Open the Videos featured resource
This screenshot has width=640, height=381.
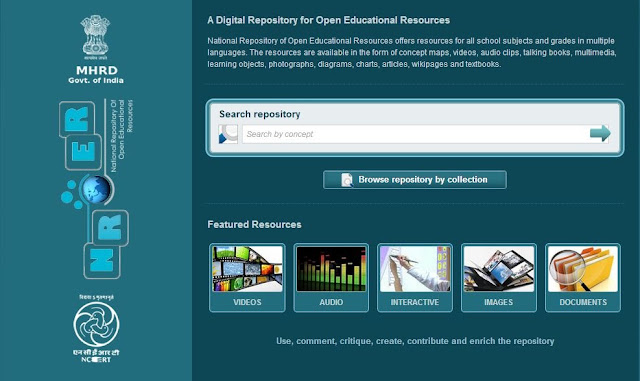click(x=247, y=278)
